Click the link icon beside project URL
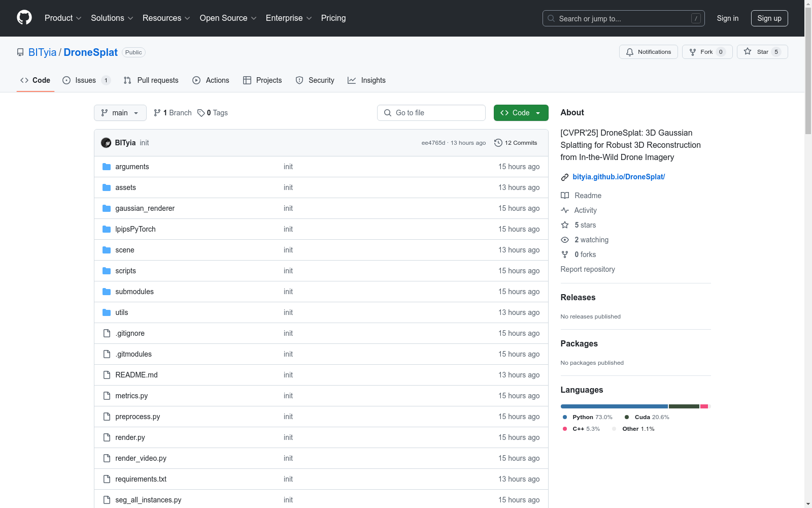Viewport: 812px width, 508px height. tap(565, 177)
